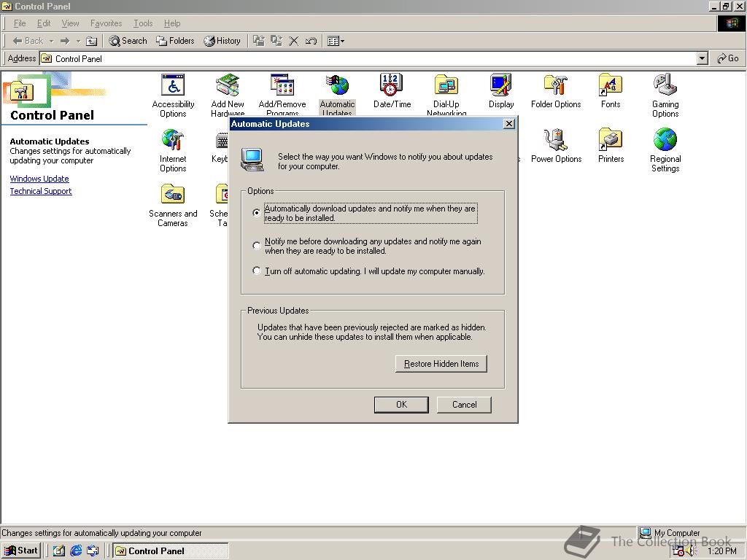Click the taskbar clock showing 1:20 PM
The height and width of the screenshot is (560, 747).
tap(721, 551)
